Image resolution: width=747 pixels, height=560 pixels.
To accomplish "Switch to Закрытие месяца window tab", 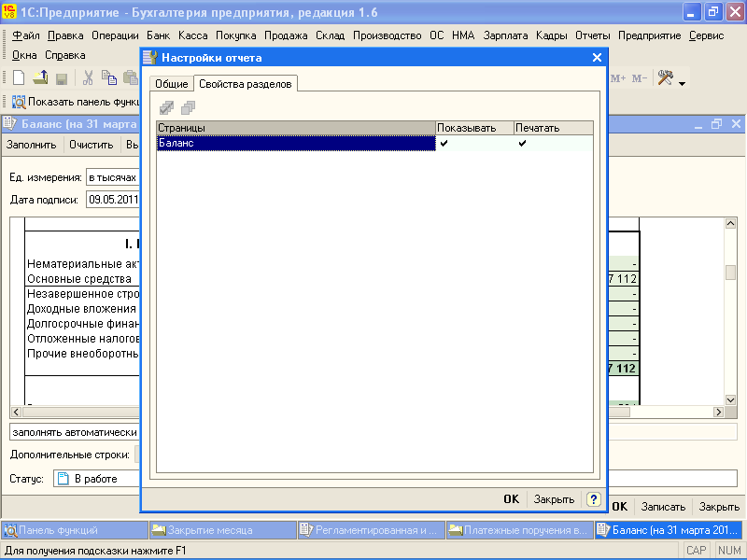I will [x=223, y=530].
